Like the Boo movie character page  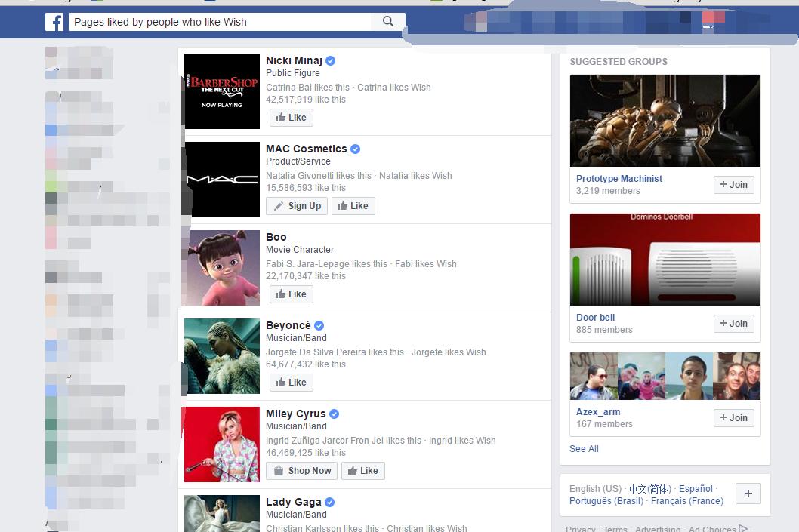[291, 294]
